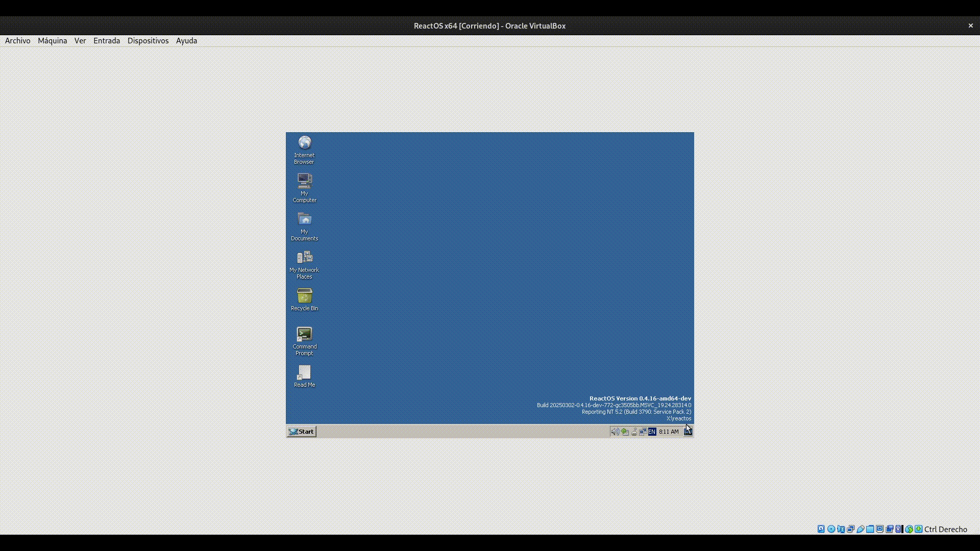Click the green arrow safely-remove tray icon
This screenshot has width=980, height=551.
point(625,432)
